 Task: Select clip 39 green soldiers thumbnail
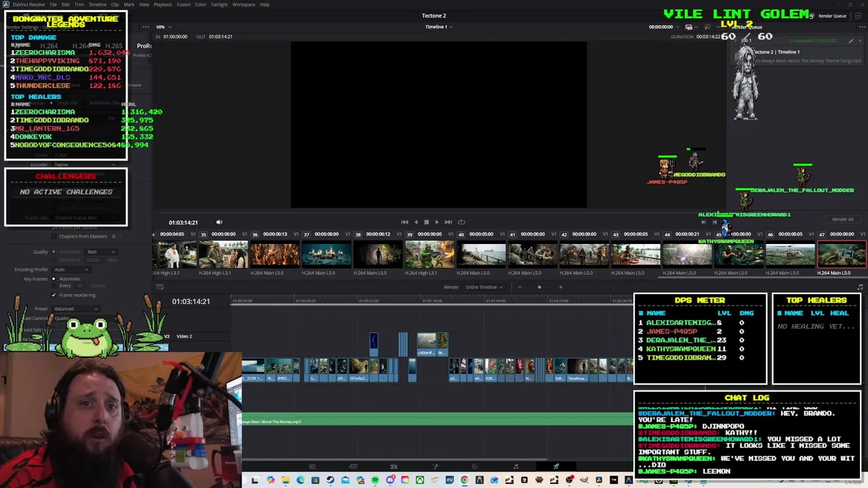pyautogui.click(x=429, y=254)
